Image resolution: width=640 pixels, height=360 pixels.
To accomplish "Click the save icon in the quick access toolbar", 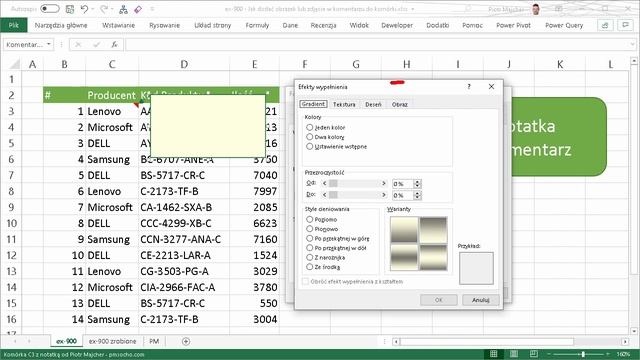I will tap(70, 9).
